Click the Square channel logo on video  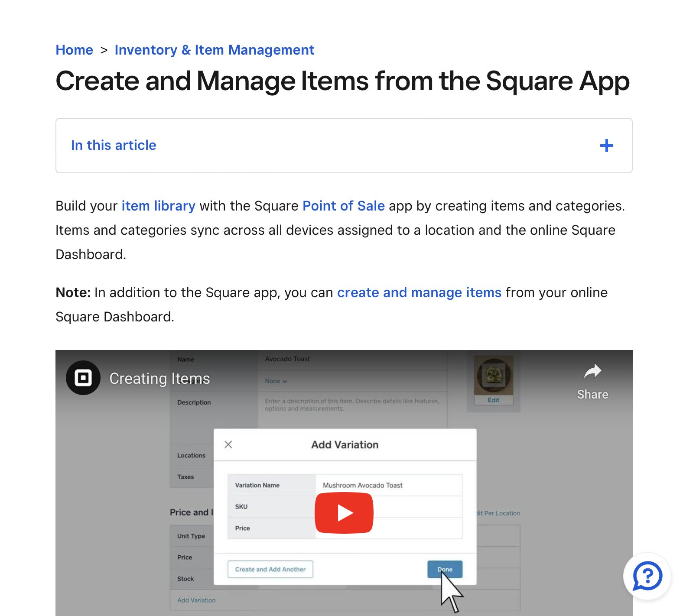[83, 378]
